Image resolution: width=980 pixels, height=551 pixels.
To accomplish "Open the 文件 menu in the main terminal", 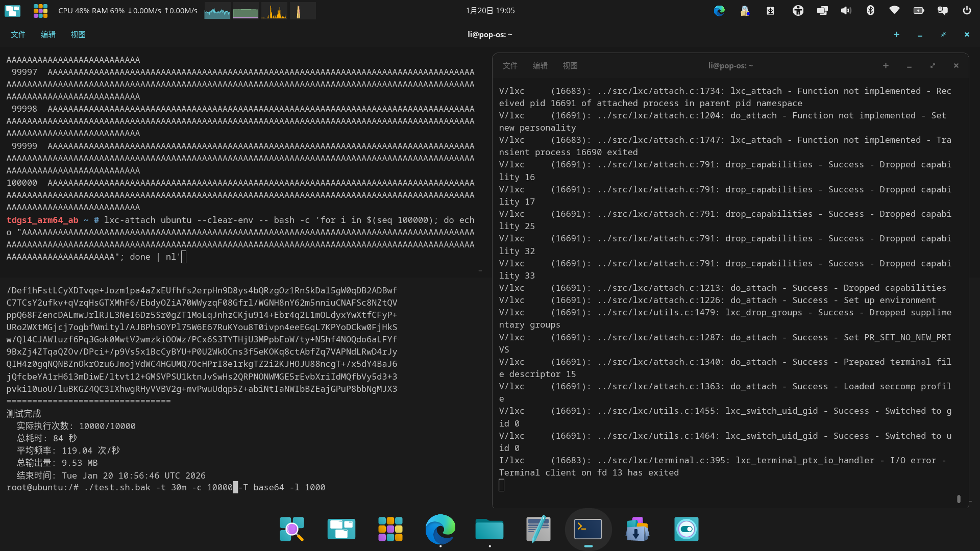I will point(18,35).
